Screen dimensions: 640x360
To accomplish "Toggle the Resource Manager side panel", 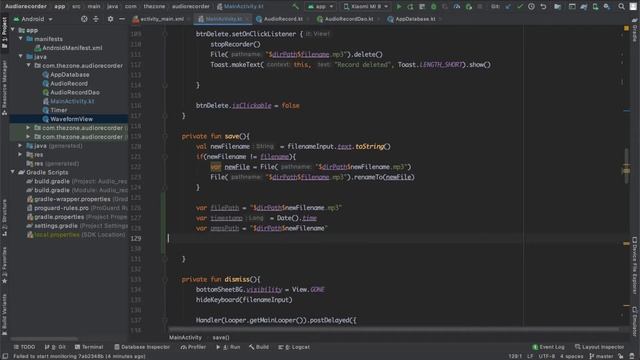I will tap(4, 88).
